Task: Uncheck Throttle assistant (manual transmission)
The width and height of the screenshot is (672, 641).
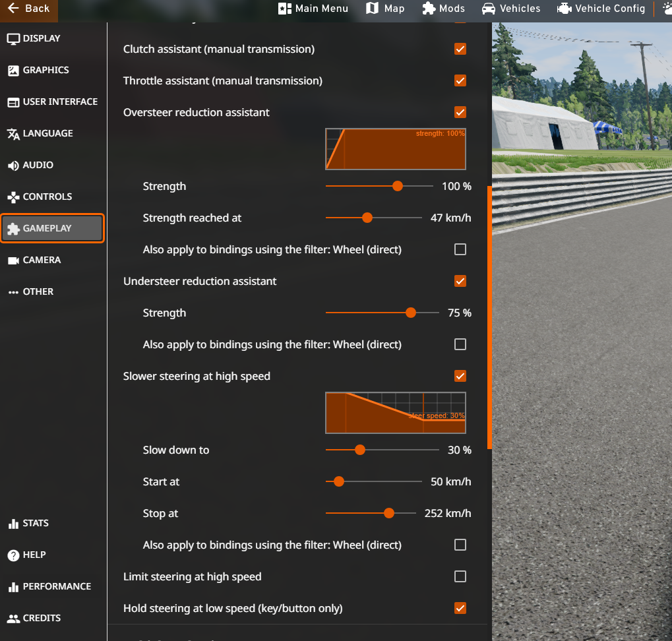Action: click(x=460, y=80)
